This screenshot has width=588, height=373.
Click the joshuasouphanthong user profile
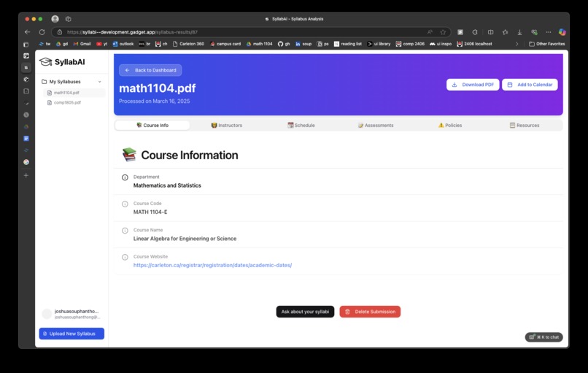[71, 314]
